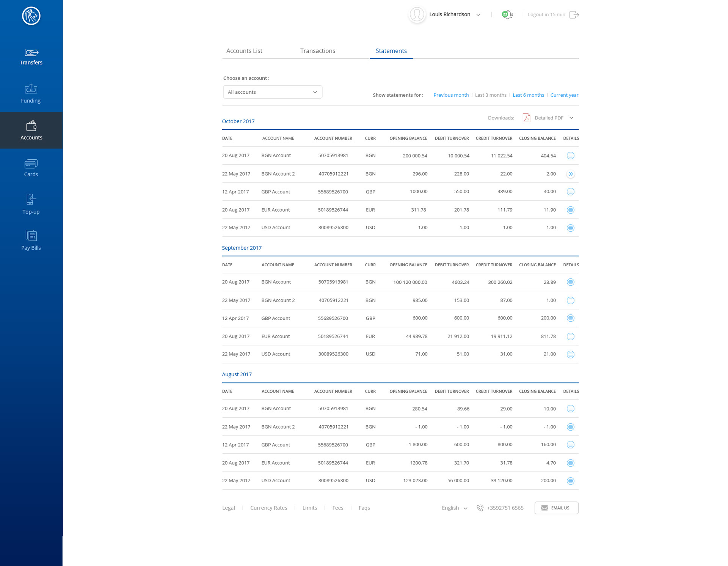Show statements for Last 6 months
Screen dimensions: 728x566
(x=528, y=95)
